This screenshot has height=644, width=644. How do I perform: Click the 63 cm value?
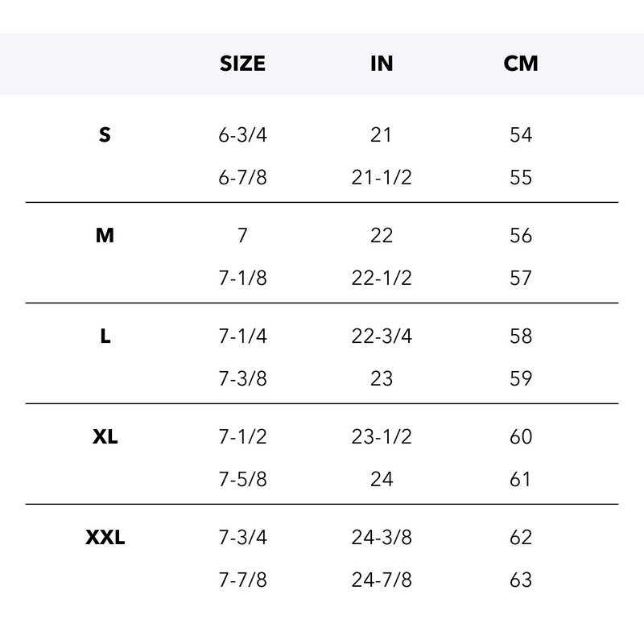coord(521,580)
